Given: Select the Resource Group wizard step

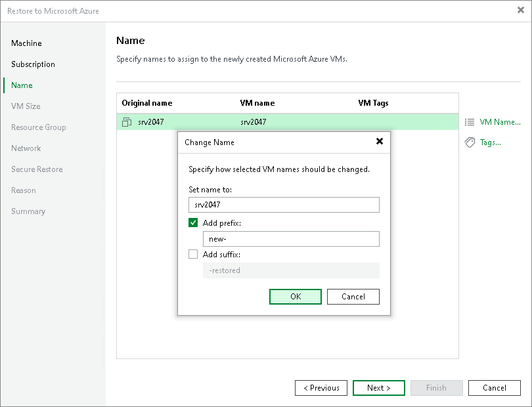Looking at the screenshot, I should click(39, 127).
